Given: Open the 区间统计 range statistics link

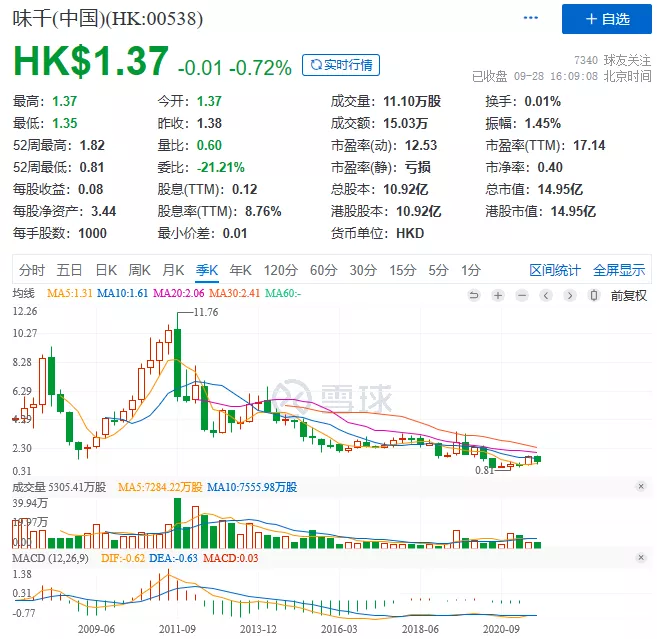Looking at the screenshot, I should 555,270.
